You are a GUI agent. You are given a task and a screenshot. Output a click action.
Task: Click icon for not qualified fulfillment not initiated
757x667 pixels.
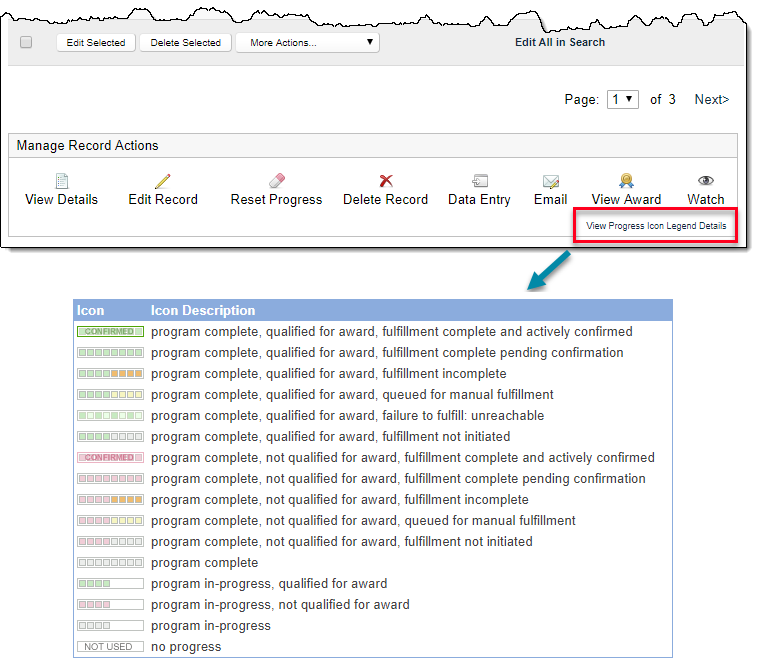click(111, 542)
